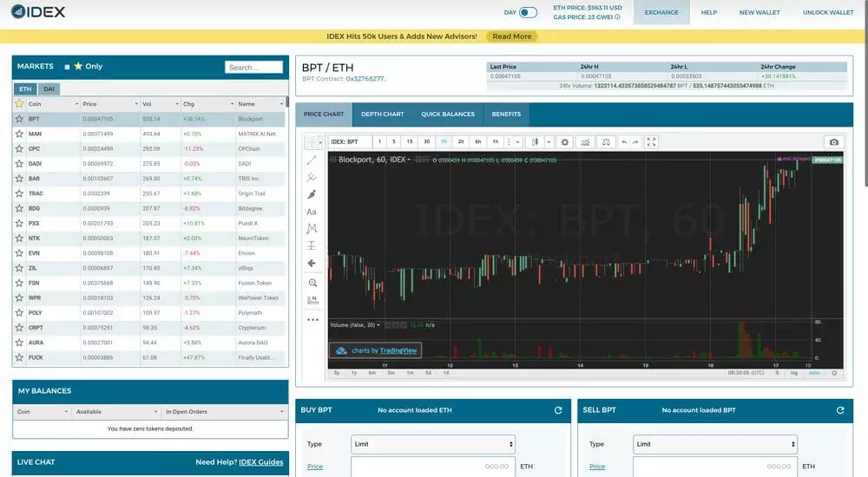Switch to the Depth Chart tab
The image size is (868, 477).
382,114
